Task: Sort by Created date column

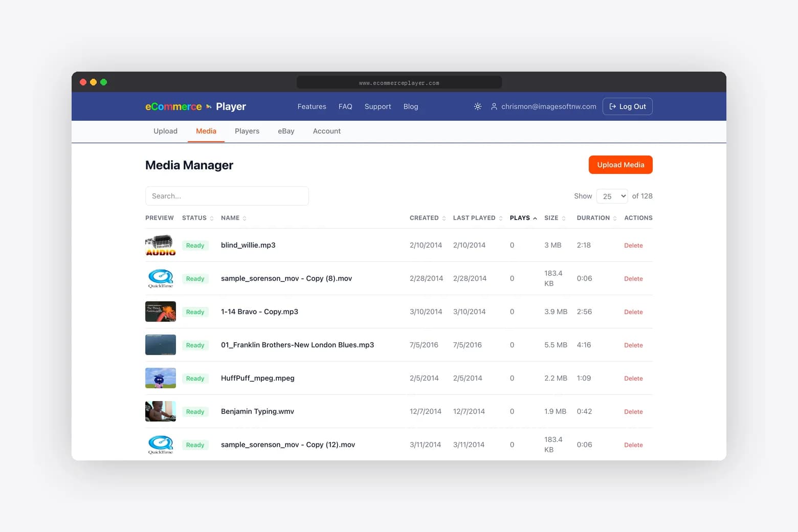Action: (427, 218)
